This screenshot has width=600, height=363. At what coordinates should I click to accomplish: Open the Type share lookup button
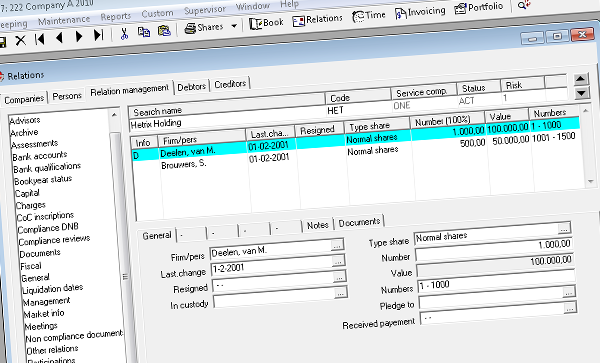(x=563, y=228)
